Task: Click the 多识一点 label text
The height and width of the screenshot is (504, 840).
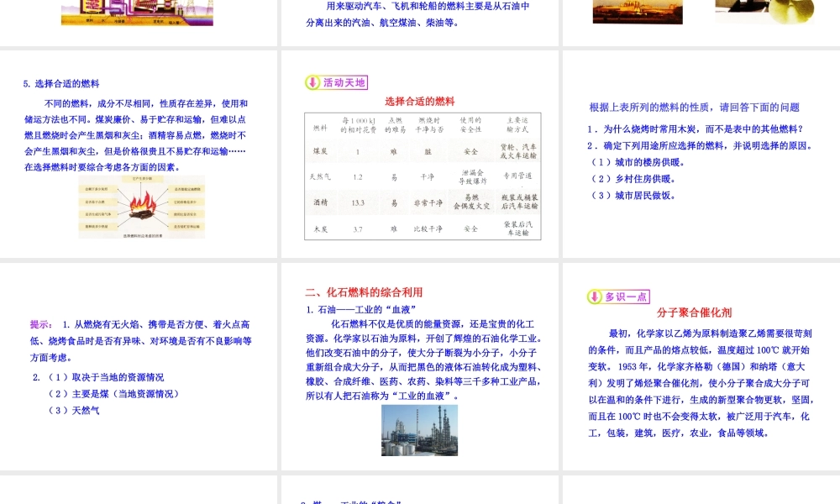Action: pos(626,297)
